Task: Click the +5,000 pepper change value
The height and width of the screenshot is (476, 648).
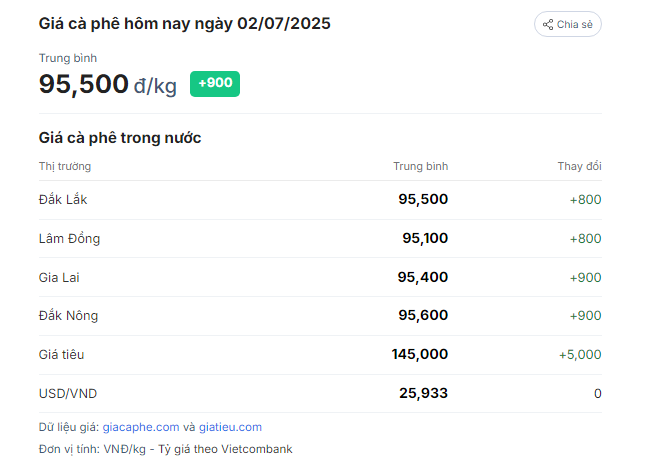Action: (580, 355)
